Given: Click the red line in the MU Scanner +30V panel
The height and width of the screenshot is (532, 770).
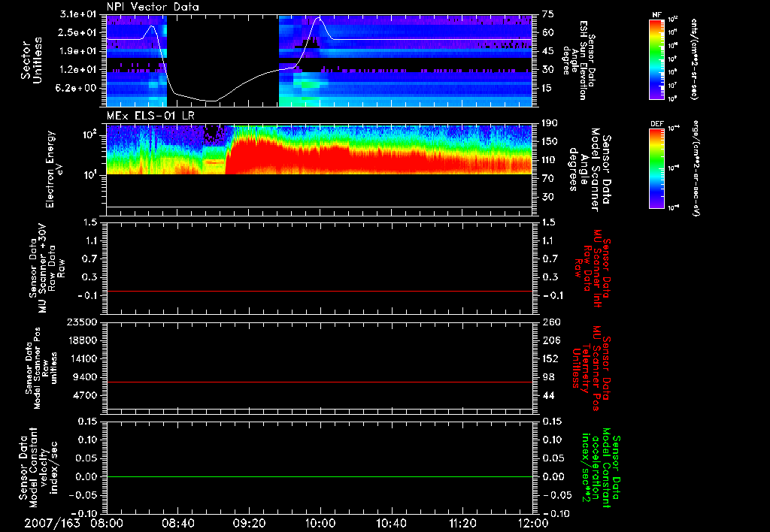Looking at the screenshot, I should [320, 291].
